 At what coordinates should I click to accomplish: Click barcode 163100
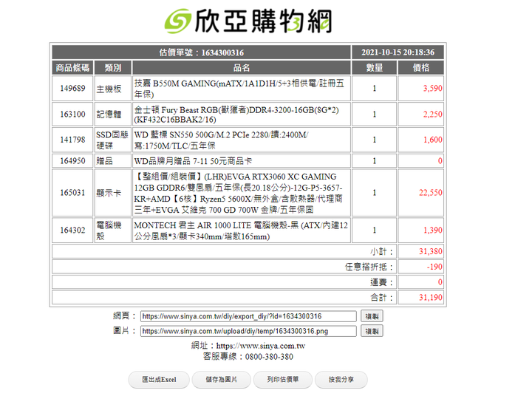point(72,114)
